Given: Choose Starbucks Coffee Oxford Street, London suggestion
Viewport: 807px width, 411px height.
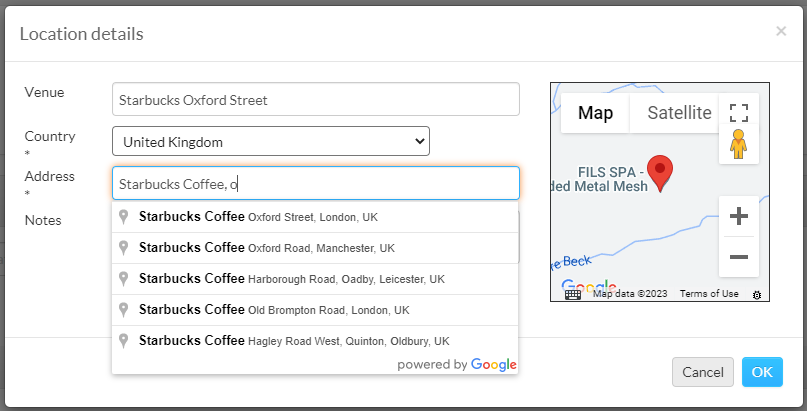Looking at the screenshot, I should [315, 217].
